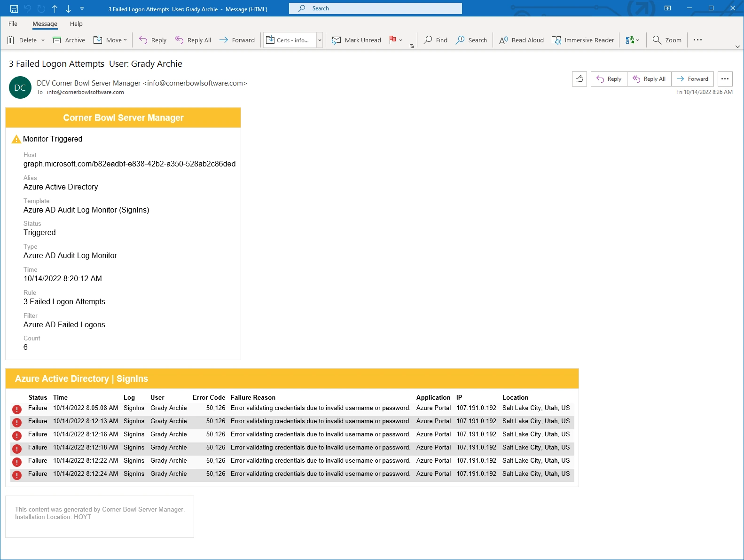Expand the Delete dropdown arrow
This screenshot has width=744, height=560.
click(43, 40)
